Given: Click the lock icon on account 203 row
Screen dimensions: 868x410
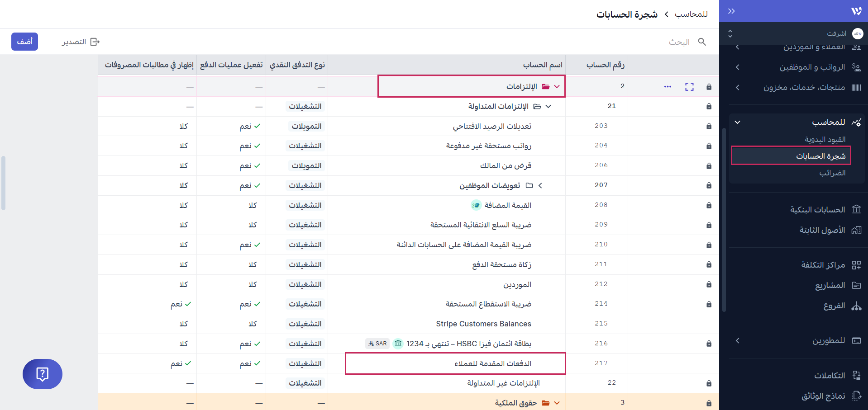Looking at the screenshot, I should pyautogui.click(x=709, y=126).
